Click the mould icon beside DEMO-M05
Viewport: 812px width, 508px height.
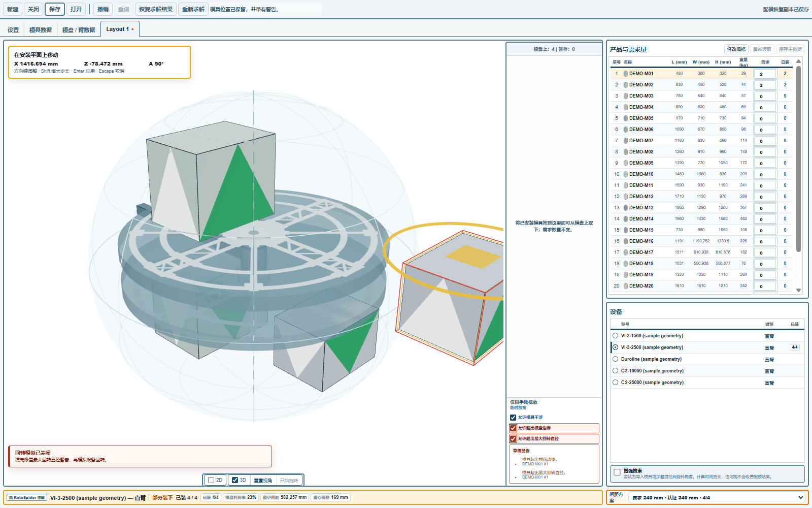click(x=626, y=118)
